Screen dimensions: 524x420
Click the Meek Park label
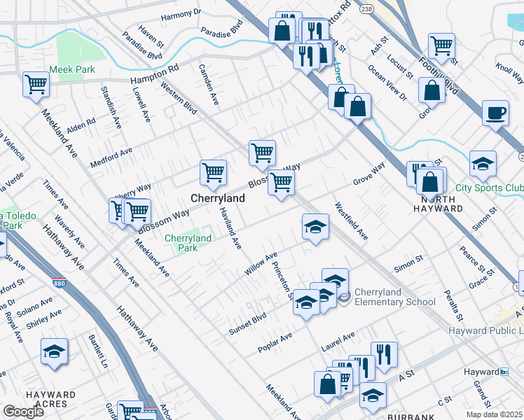click(72, 69)
